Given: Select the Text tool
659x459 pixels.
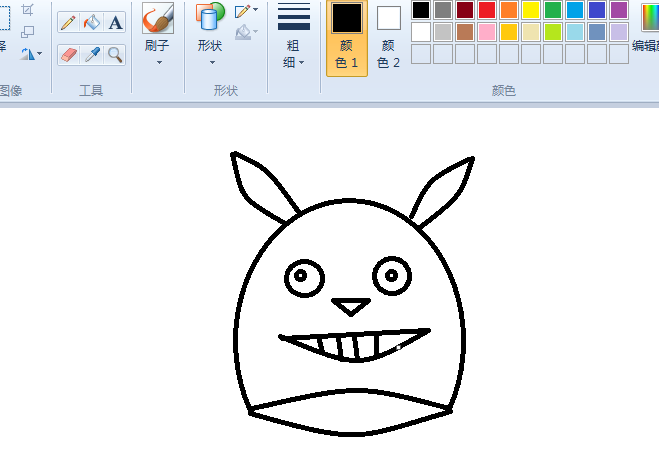Looking at the screenshot, I should tap(115, 22).
